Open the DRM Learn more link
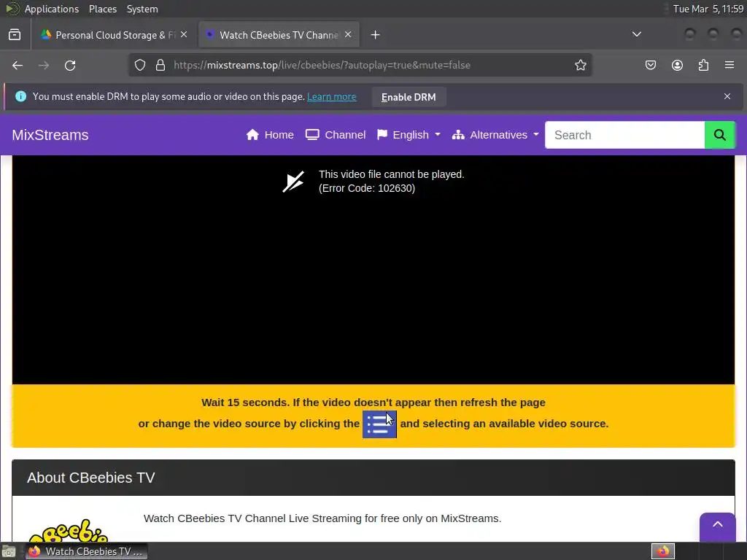This screenshot has width=747, height=560. tap(332, 97)
